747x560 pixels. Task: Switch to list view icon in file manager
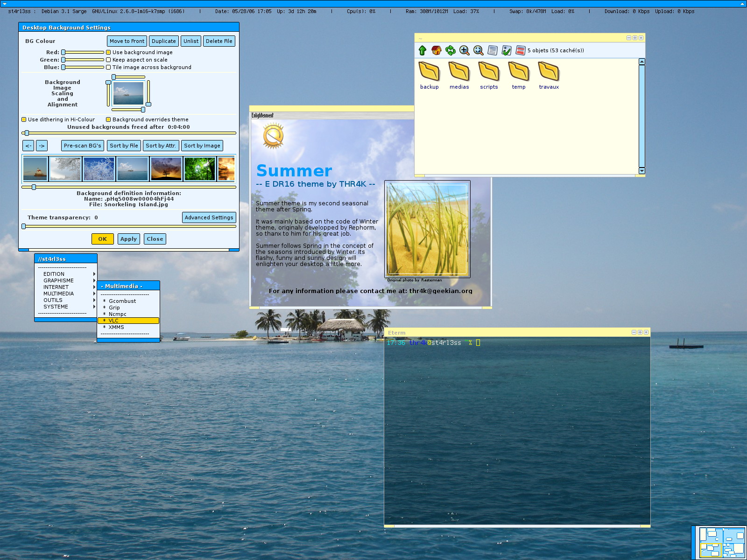point(493,50)
